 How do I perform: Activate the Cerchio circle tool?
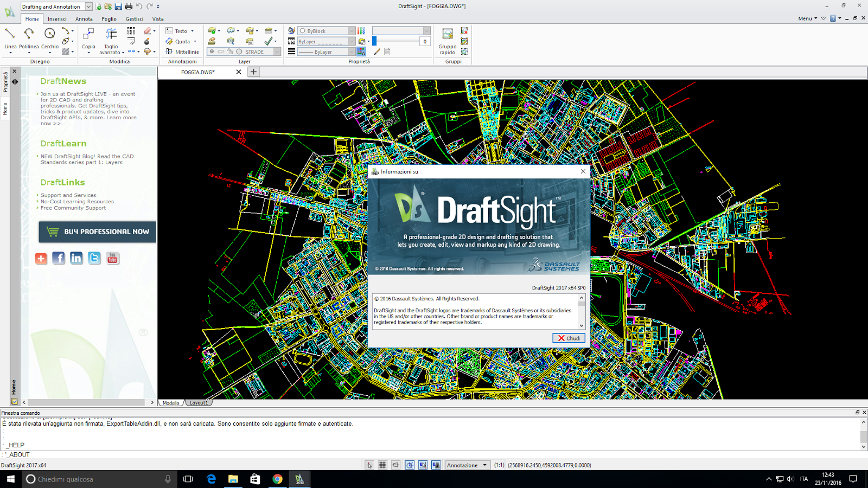tap(49, 34)
